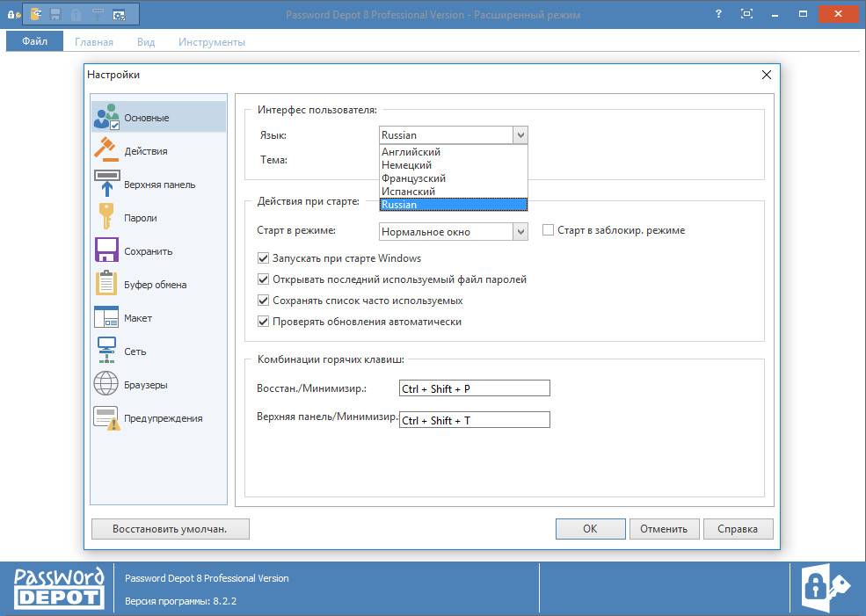
Task: Toggle Старт в заблокир. режиме checkbox
Action: coord(548,230)
